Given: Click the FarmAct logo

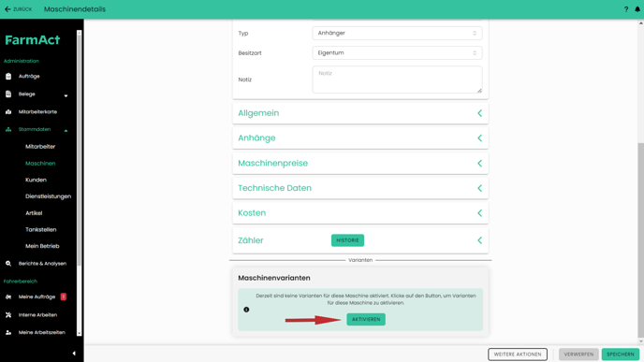Looking at the screenshot, I should pos(33,40).
